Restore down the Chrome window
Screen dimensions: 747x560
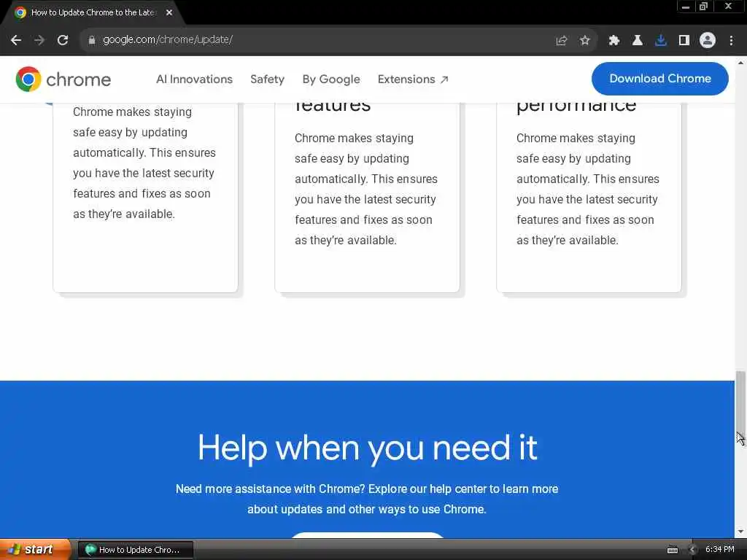[704, 7]
